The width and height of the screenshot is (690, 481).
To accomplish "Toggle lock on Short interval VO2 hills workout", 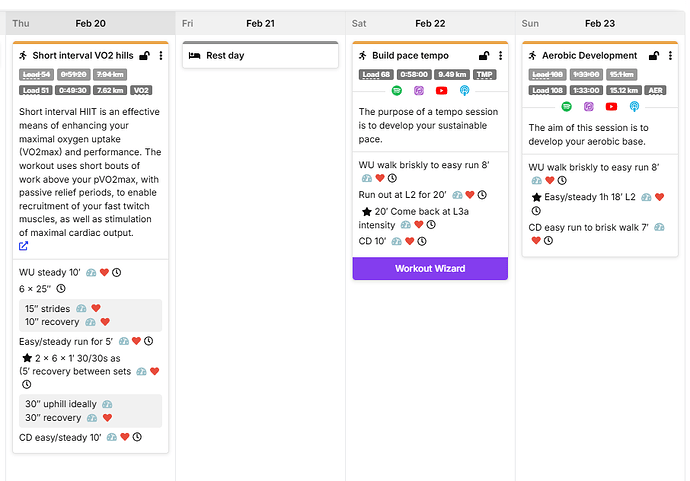I will click(x=144, y=55).
